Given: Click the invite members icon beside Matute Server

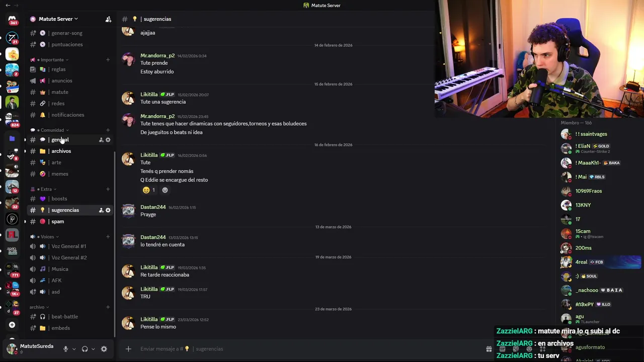Looking at the screenshot, I should (x=108, y=19).
